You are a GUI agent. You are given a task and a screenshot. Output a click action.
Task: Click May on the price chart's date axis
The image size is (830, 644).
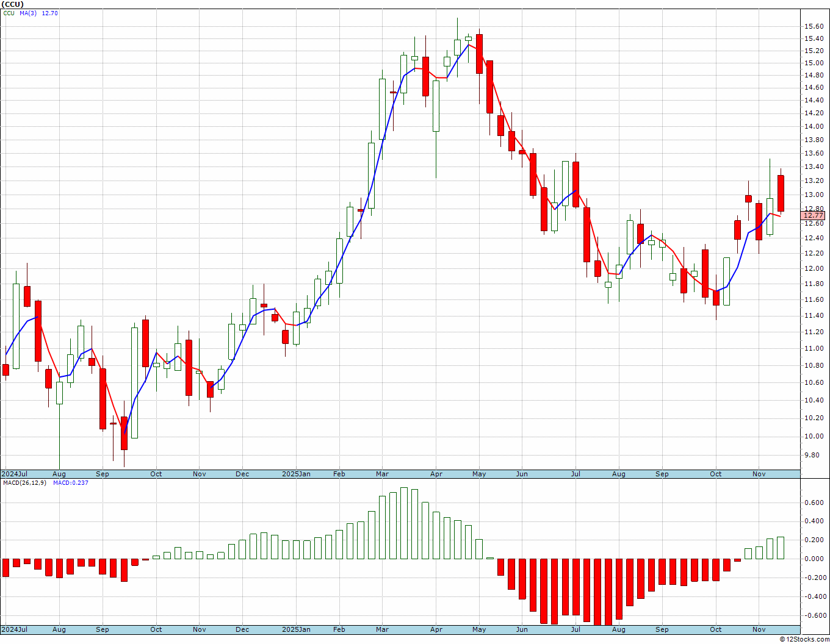tap(479, 474)
